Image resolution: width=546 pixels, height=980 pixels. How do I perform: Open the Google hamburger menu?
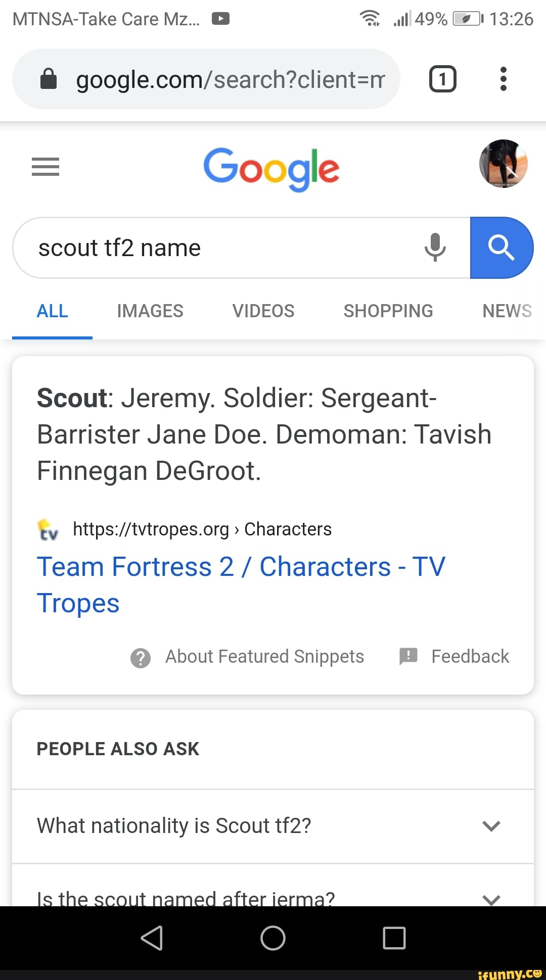(45, 167)
